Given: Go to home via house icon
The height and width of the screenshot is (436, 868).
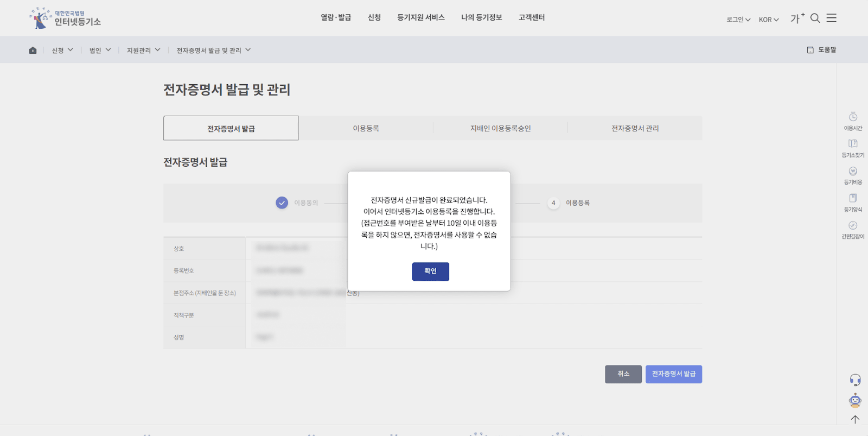Looking at the screenshot, I should coord(33,50).
